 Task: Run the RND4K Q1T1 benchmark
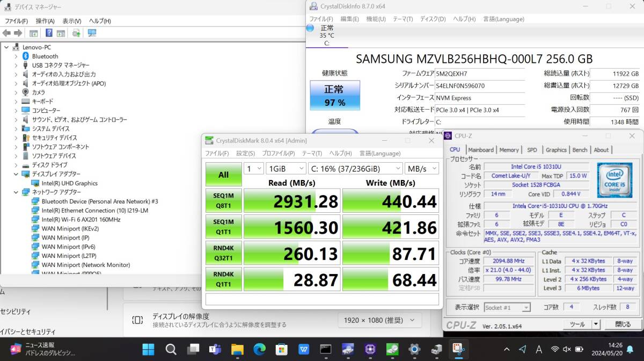pos(223,279)
